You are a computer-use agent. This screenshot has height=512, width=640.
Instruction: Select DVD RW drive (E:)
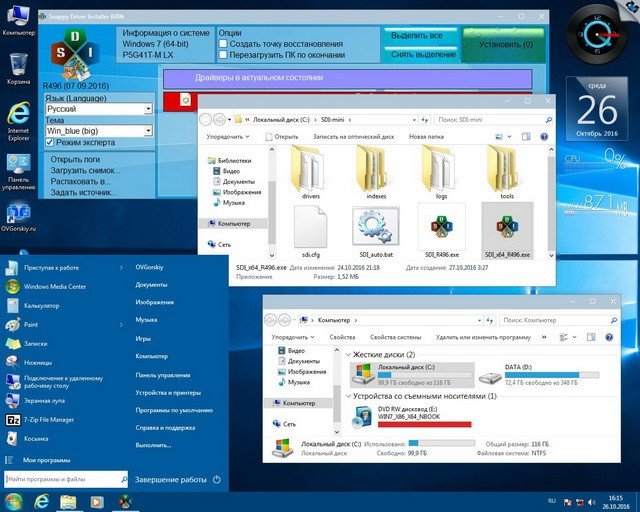(412, 416)
